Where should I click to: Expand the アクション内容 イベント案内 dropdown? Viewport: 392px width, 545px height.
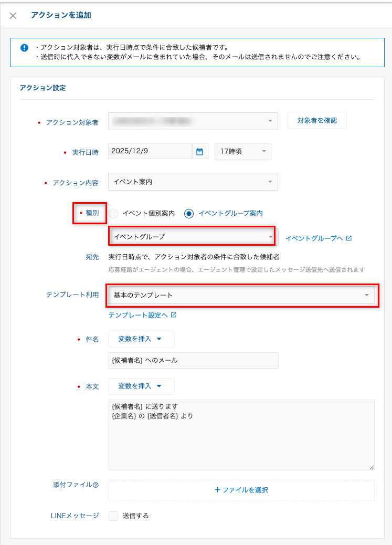[193, 182]
